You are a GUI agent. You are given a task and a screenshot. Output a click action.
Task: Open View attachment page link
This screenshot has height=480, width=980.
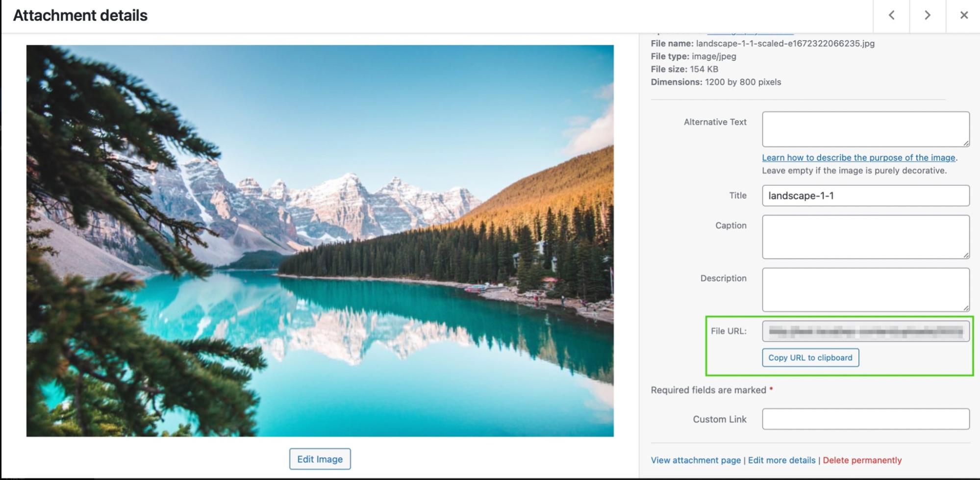coord(696,460)
